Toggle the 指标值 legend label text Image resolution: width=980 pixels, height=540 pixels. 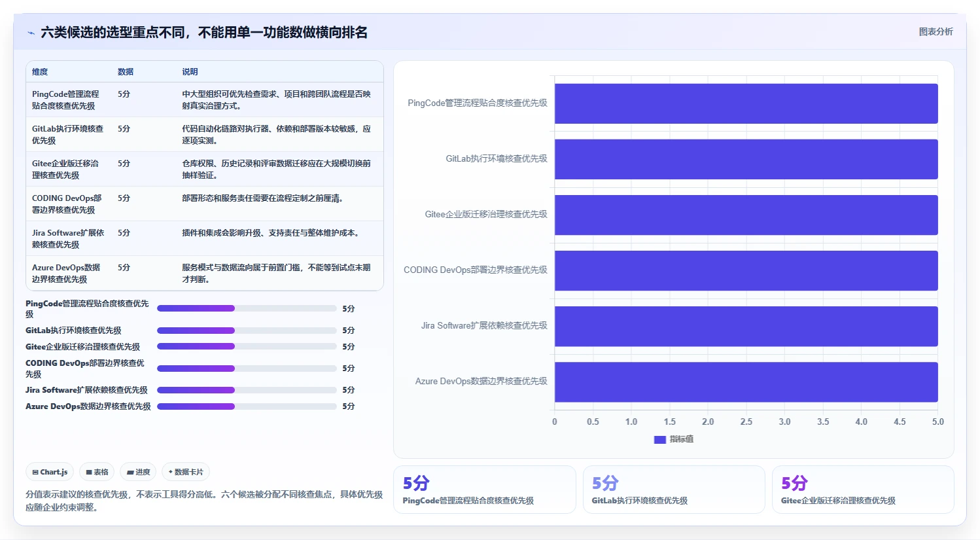[681, 439]
